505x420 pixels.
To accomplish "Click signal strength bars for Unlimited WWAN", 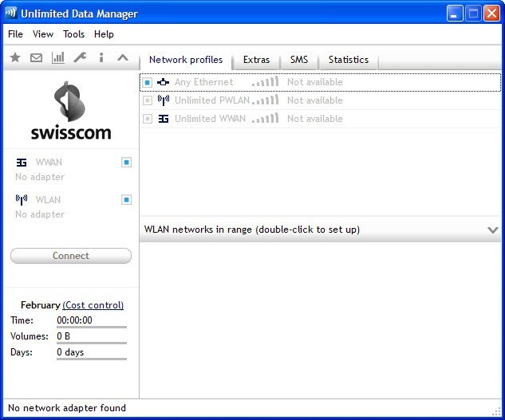I will pos(266,118).
